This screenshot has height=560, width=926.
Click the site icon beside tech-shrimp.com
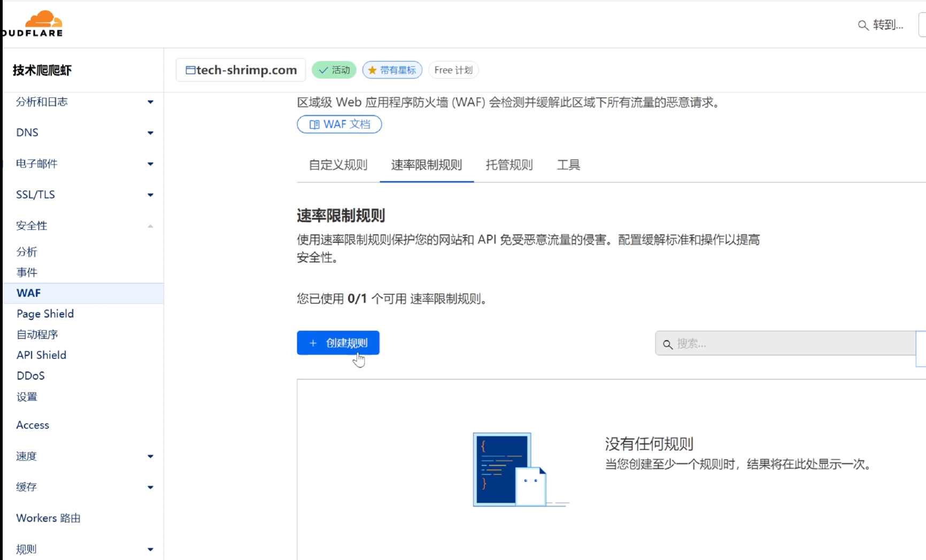point(190,70)
